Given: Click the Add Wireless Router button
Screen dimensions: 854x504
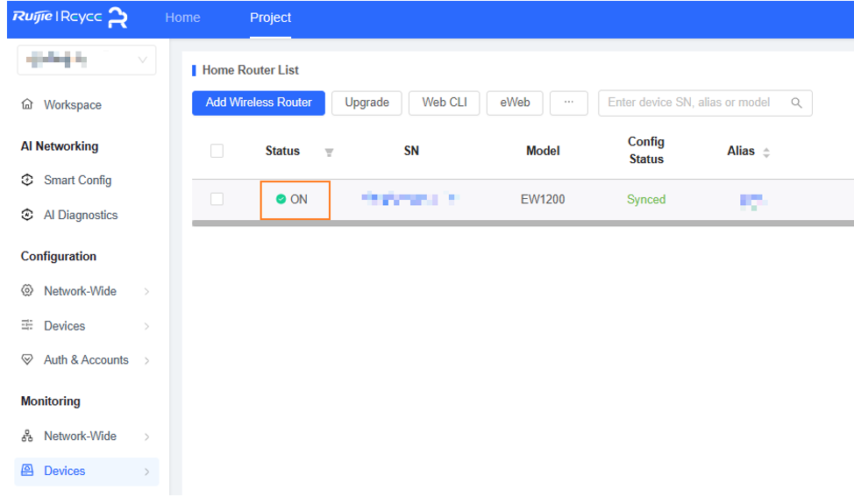Looking at the screenshot, I should pyautogui.click(x=259, y=103).
